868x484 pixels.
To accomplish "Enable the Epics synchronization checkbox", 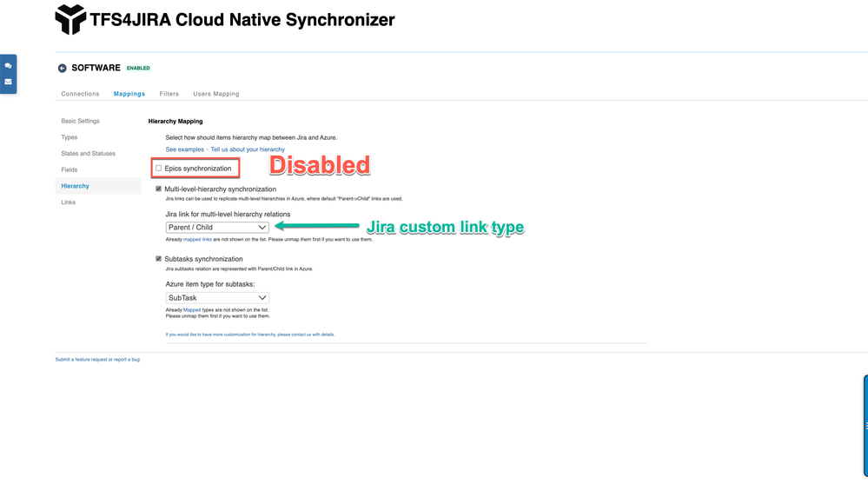I will (158, 169).
